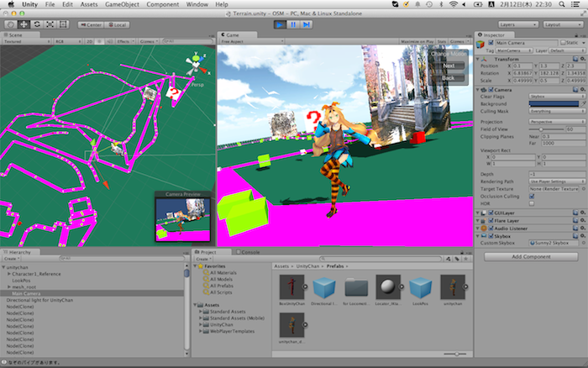Click the Back button in Game view
This screenshot has width=588, height=368.
[x=449, y=78]
